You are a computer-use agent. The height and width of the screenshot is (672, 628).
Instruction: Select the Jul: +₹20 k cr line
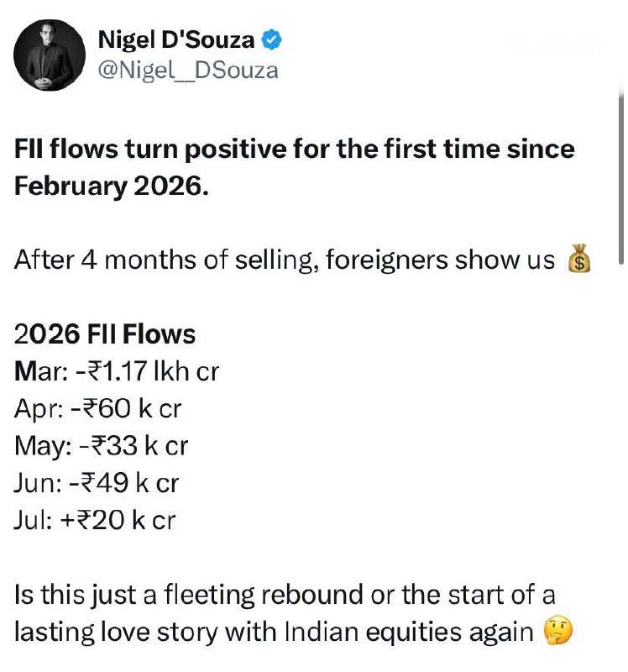[95, 520]
